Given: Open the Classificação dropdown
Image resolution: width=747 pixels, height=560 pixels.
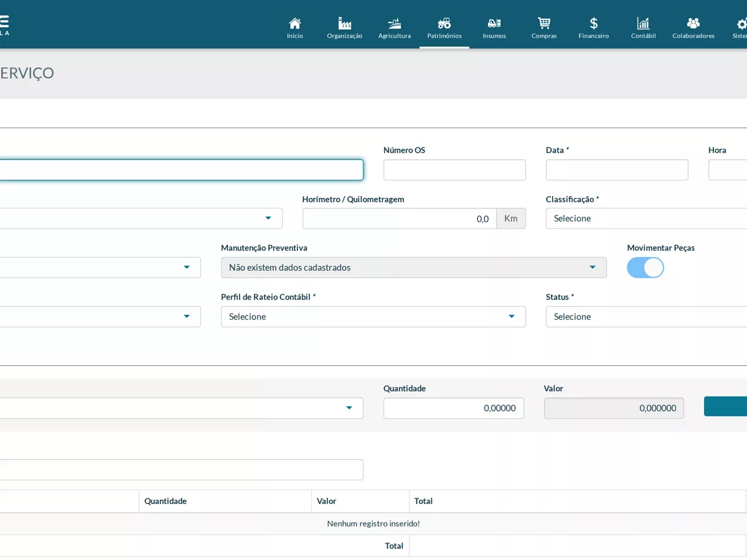Looking at the screenshot, I should click(x=646, y=218).
